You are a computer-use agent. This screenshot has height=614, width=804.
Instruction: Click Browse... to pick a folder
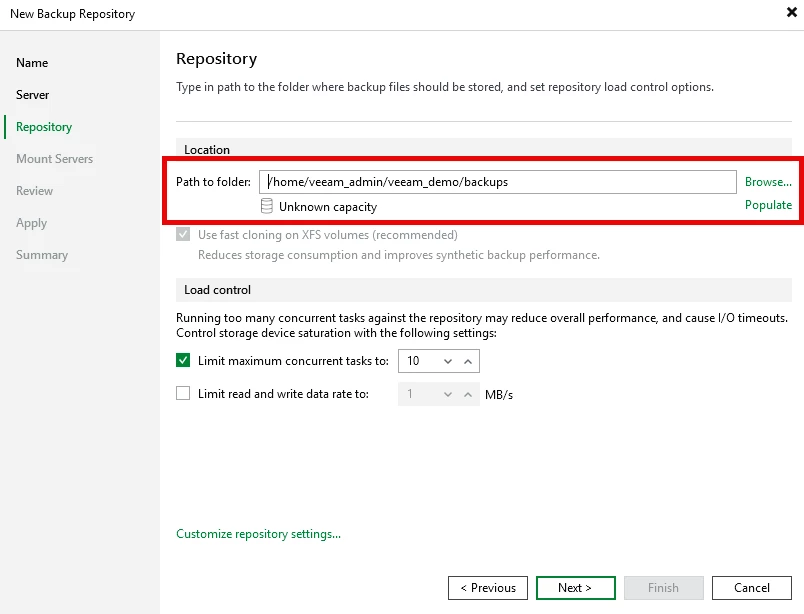click(768, 182)
